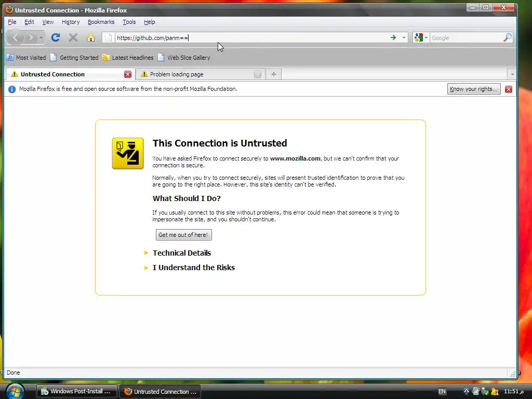This screenshot has width=532, height=399.
Task: Open a new tab with plus button
Action: tap(274, 74)
